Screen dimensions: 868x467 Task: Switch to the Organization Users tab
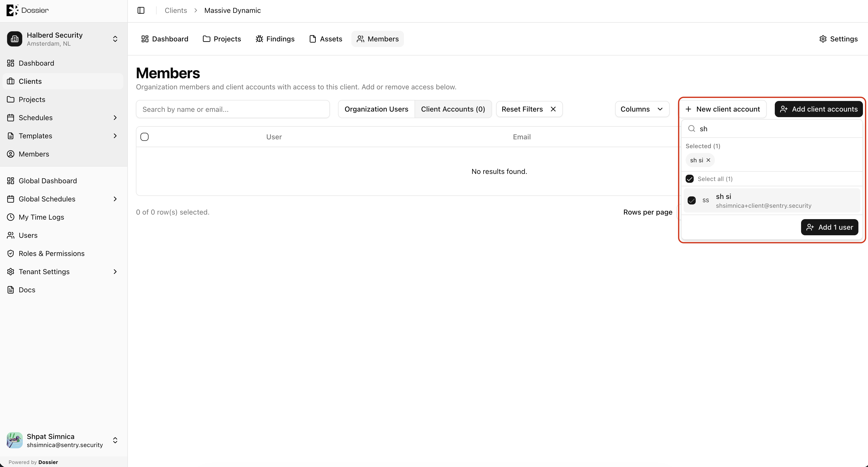click(376, 109)
